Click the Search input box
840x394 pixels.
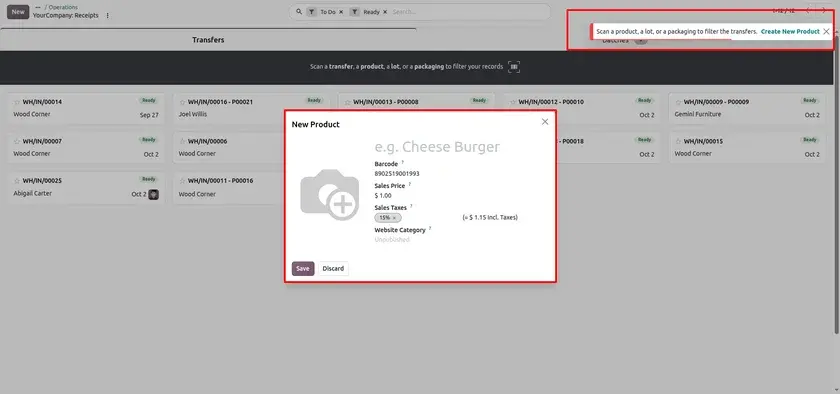coord(468,12)
